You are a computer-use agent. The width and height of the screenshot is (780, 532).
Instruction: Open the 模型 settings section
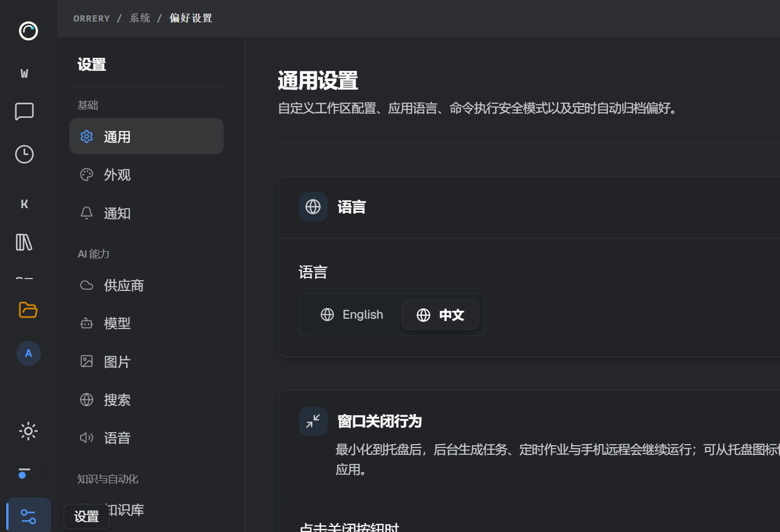click(146, 323)
